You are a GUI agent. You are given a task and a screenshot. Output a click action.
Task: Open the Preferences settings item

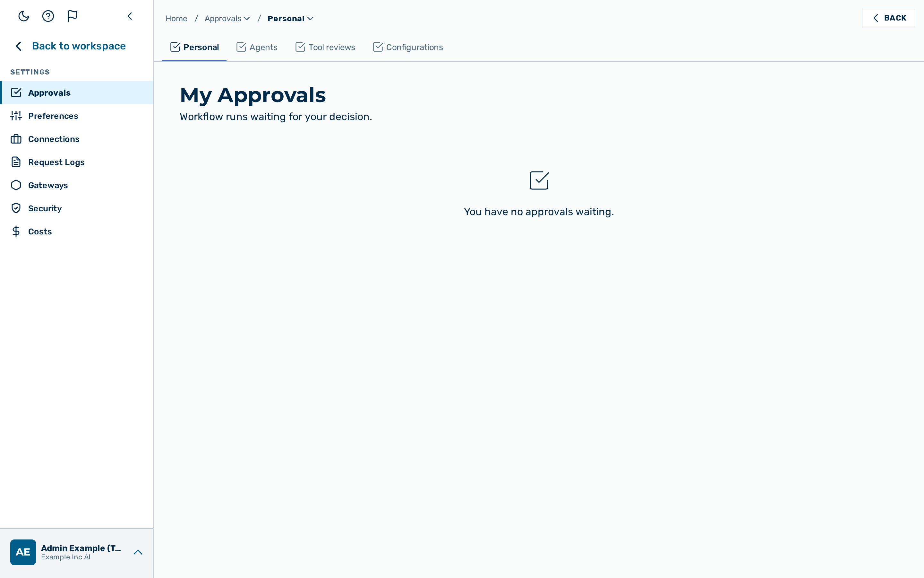click(77, 116)
